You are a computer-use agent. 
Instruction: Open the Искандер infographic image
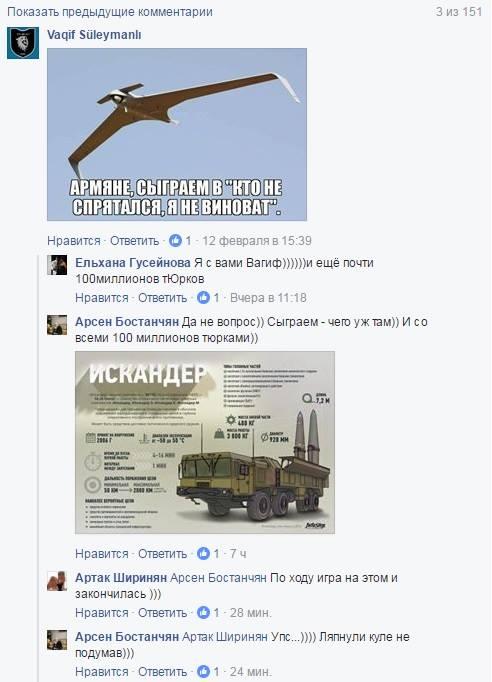click(205, 442)
